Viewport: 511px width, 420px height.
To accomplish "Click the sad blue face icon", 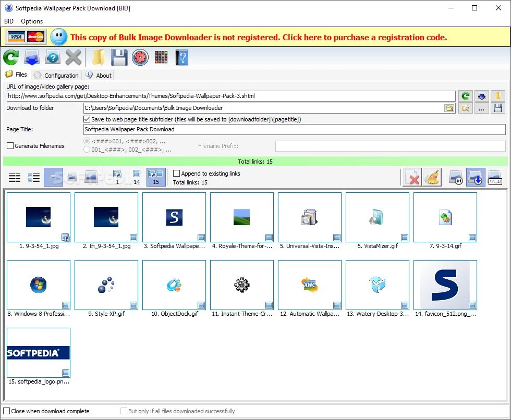I will (59, 37).
